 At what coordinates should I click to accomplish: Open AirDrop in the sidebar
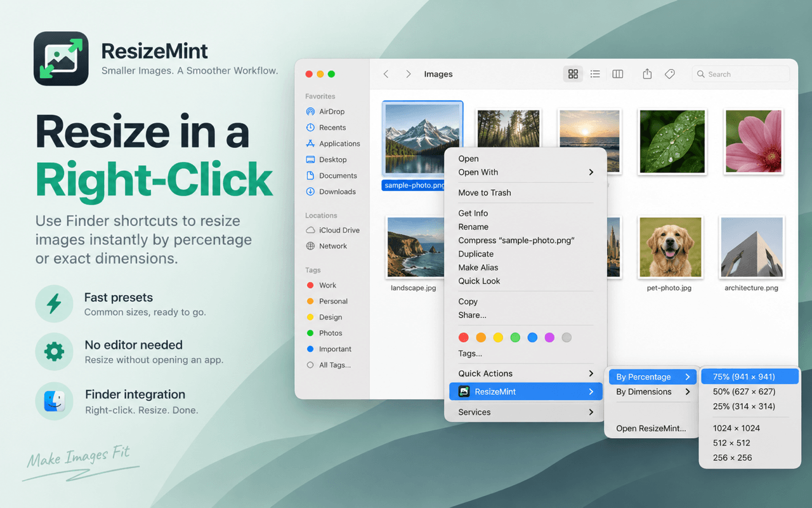point(325,112)
